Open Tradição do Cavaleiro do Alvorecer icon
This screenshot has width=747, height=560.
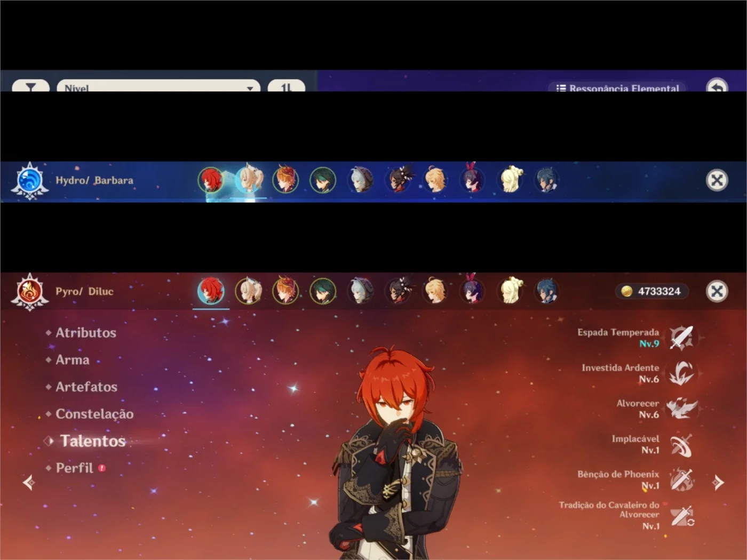pos(681,515)
